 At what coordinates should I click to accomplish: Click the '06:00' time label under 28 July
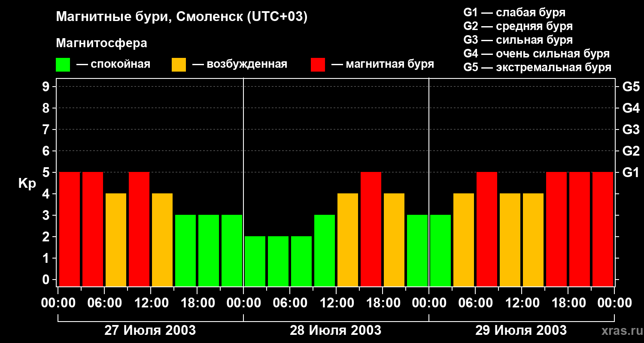click(x=290, y=303)
